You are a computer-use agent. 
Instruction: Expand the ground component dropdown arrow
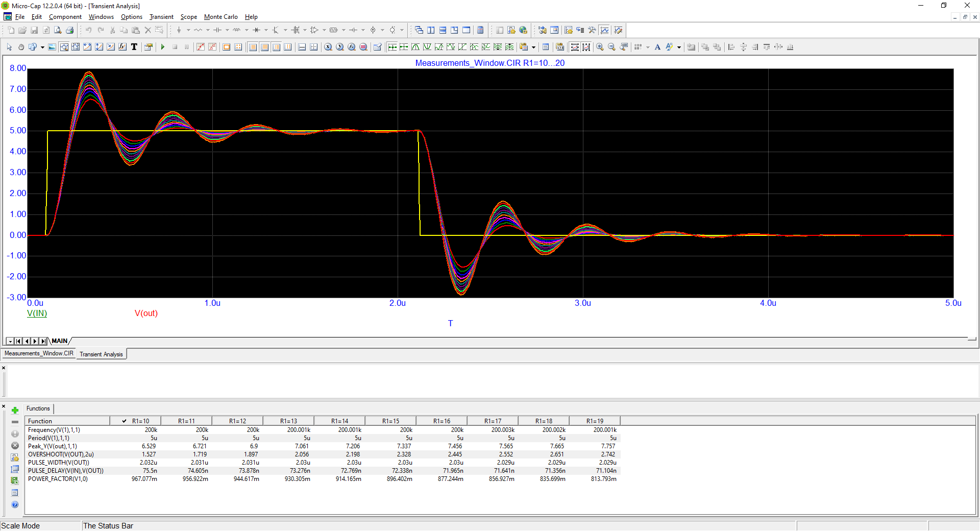pyautogui.click(x=188, y=30)
